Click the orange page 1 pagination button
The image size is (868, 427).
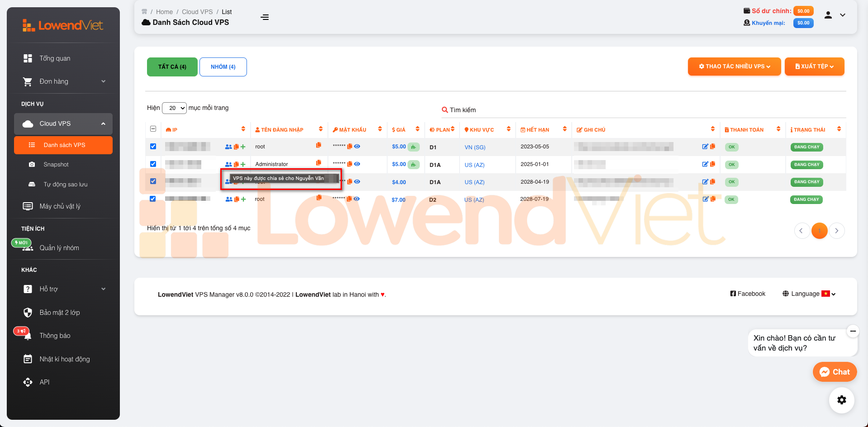819,231
